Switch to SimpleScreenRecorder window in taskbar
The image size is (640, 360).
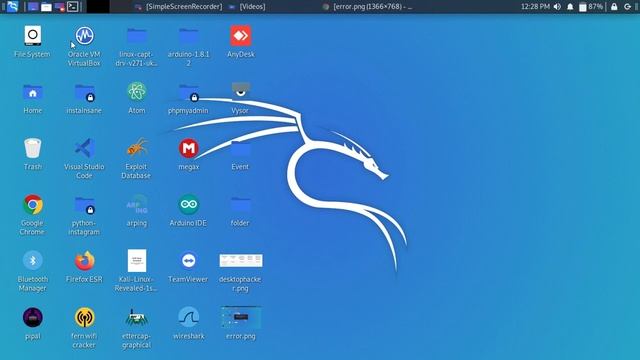click(x=178, y=7)
